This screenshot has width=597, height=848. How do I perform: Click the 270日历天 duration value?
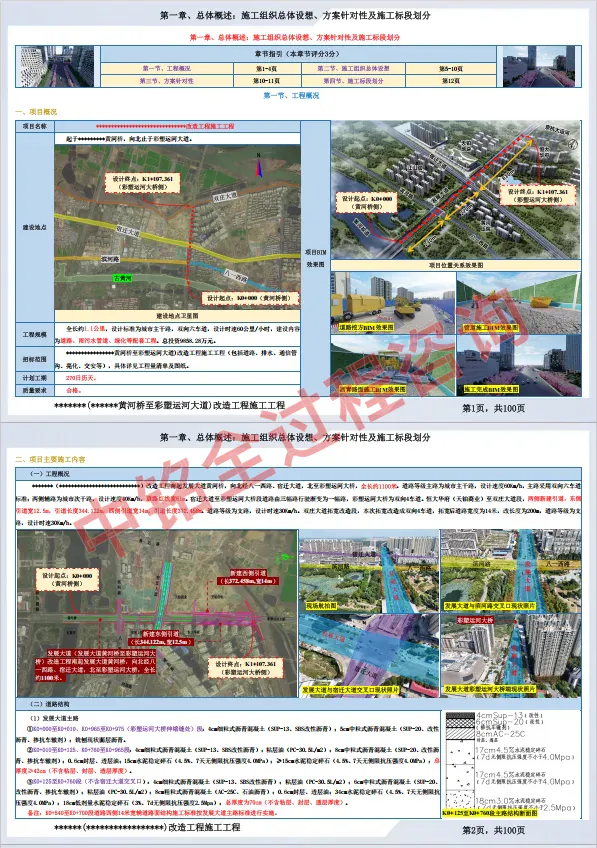click(81, 378)
